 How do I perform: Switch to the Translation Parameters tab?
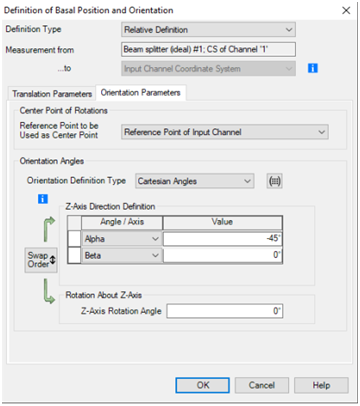(x=52, y=94)
